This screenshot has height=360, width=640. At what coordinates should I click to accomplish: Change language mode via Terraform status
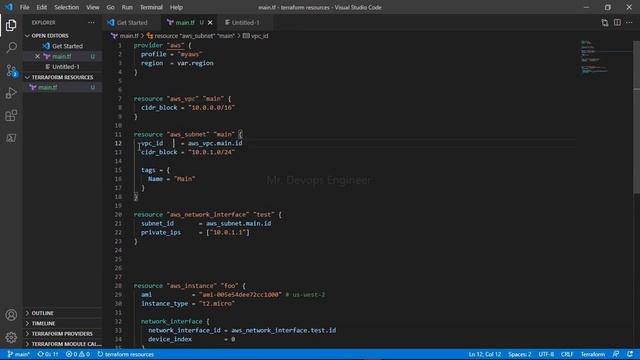click(593, 354)
